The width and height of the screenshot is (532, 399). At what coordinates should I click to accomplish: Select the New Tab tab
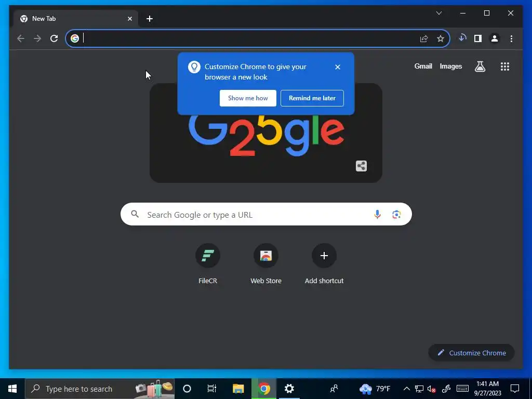tap(76, 19)
